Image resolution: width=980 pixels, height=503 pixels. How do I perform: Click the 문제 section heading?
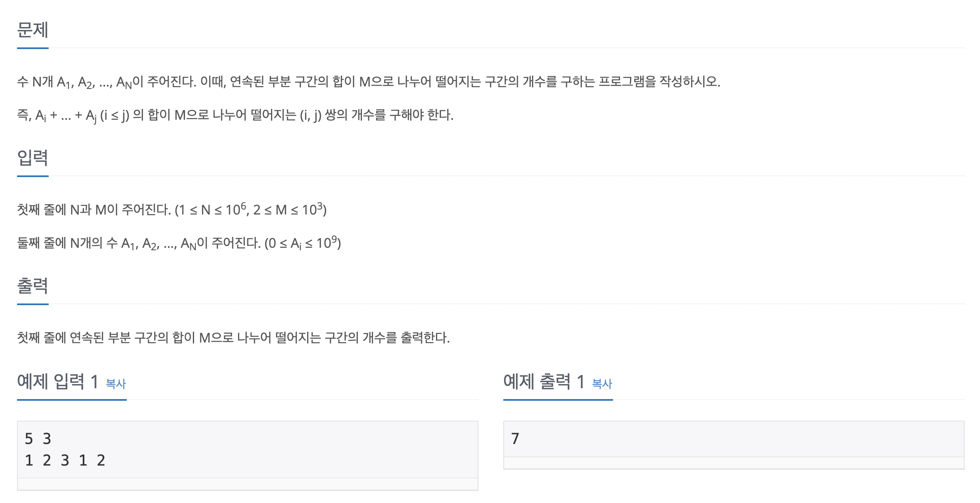tap(33, 30)
